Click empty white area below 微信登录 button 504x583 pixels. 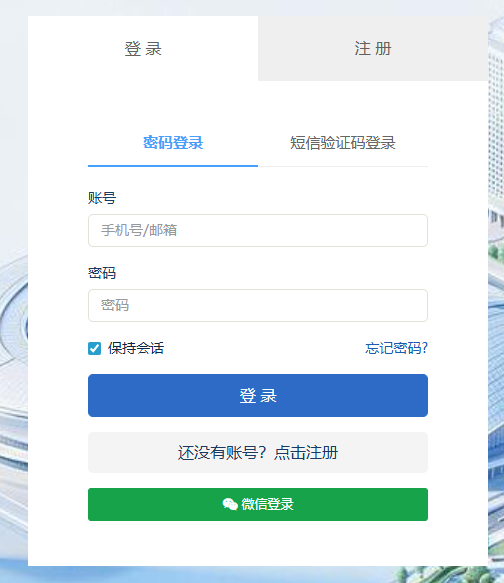click(x=258, y=543)
